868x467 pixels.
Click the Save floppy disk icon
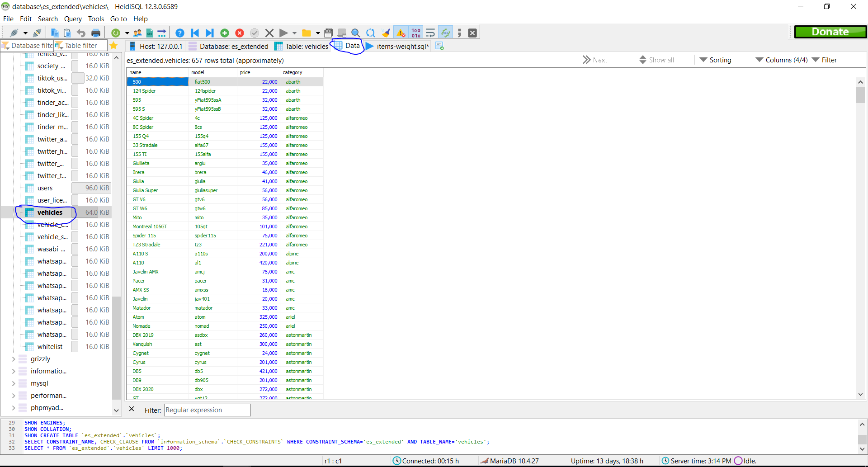pos(329,33)
